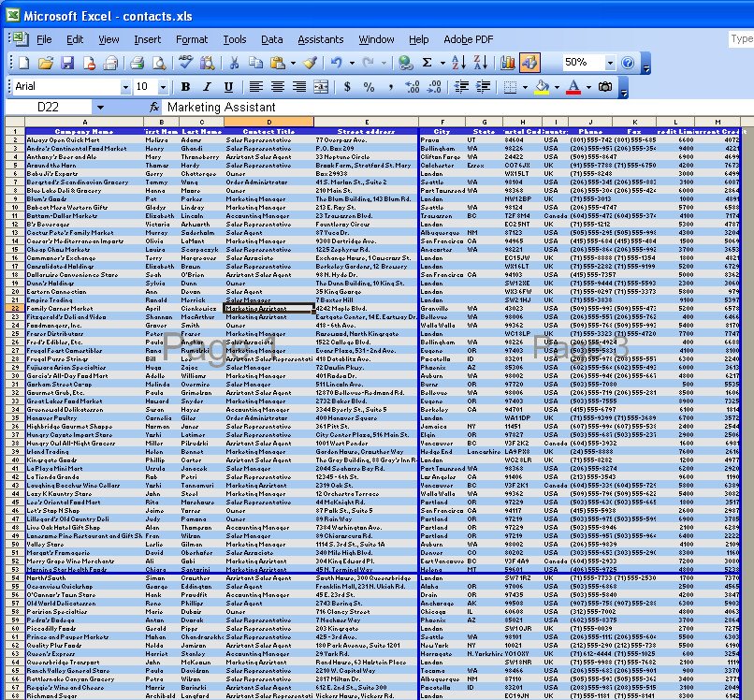This screenshot has width=754, height=700.
Task: Open Print Preview
Action: (159, 63)
